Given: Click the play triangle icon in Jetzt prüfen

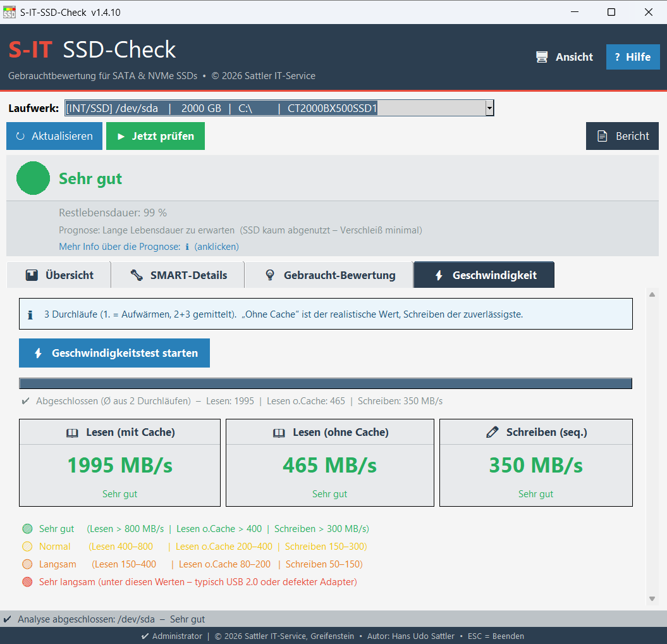Looking at the screenshot, I should point(121,137).
